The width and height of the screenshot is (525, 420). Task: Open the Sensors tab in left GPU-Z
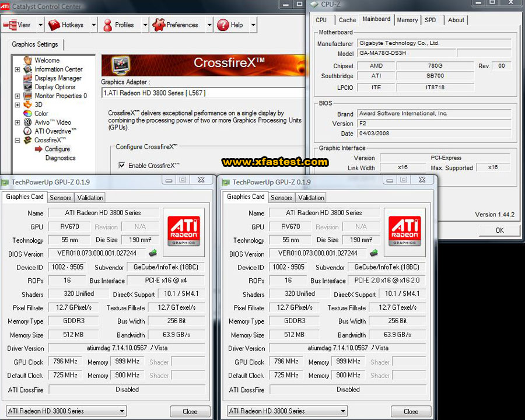click(x=61, y=198)
